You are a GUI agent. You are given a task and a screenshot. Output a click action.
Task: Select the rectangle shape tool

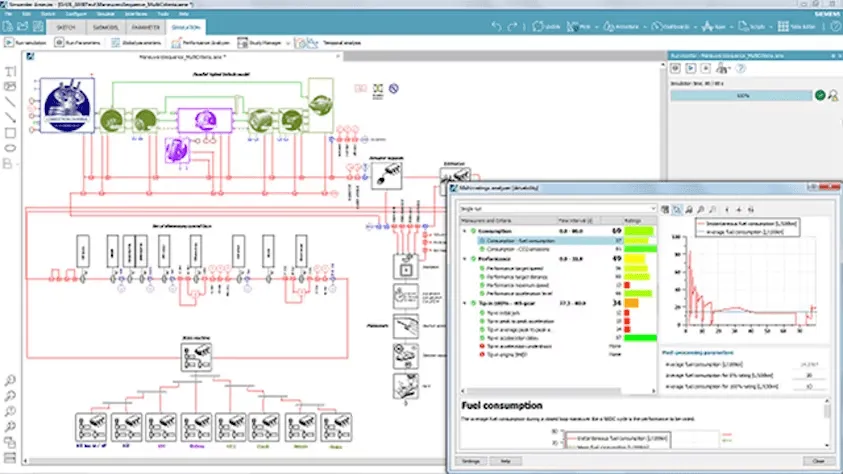(10, 132)
